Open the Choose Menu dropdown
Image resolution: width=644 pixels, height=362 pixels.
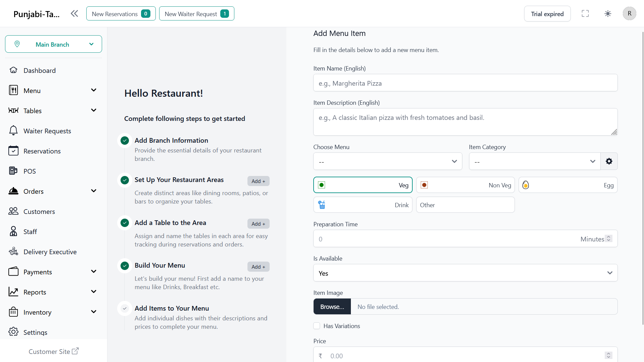pyautogui.click(x=388, y=162)
